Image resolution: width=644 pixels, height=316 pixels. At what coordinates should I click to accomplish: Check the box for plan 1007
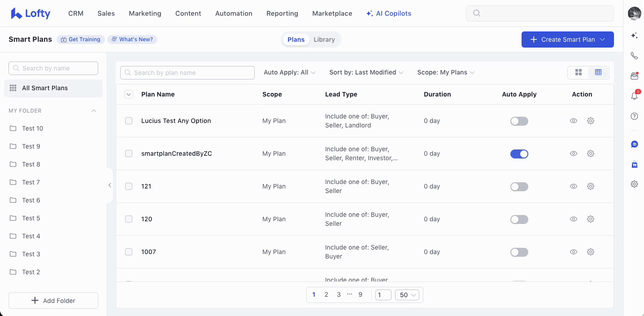point(129,252)
